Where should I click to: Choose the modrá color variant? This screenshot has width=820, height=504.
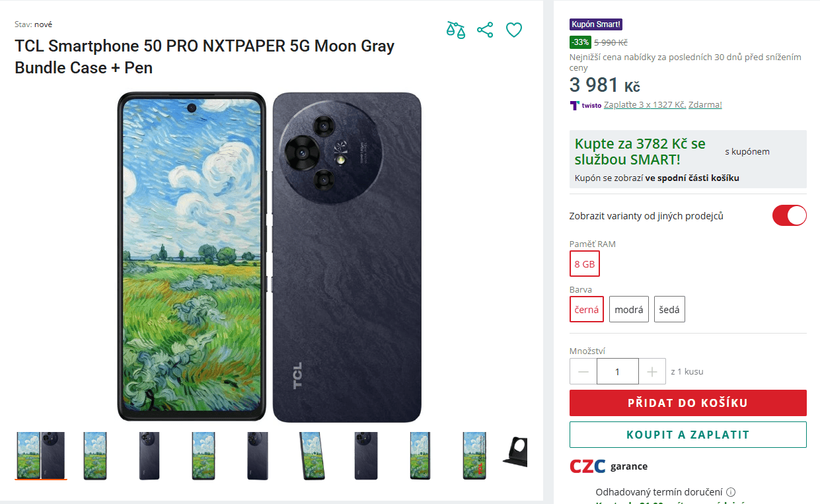point(628,308)
